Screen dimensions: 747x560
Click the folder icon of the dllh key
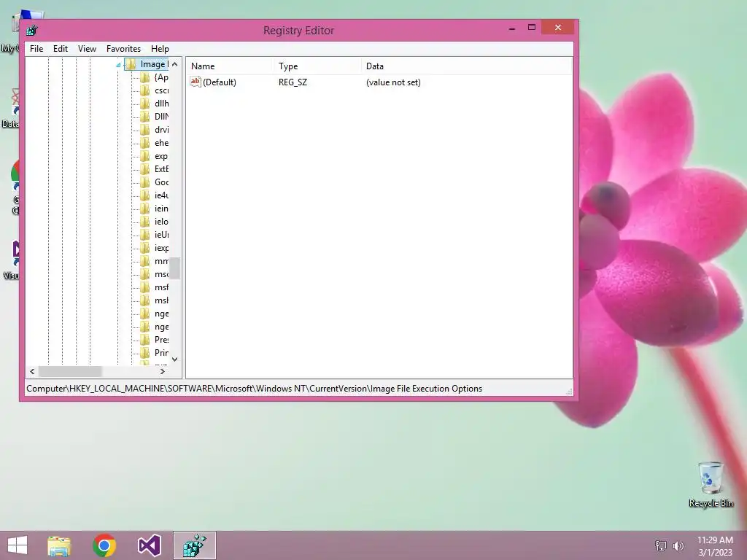point(145,104)
